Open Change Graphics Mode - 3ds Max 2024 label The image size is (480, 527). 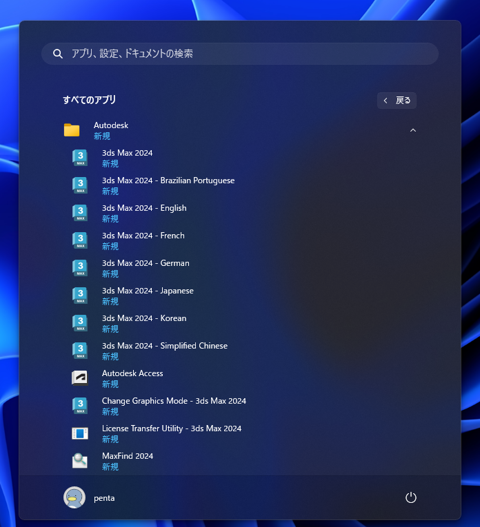174,401
